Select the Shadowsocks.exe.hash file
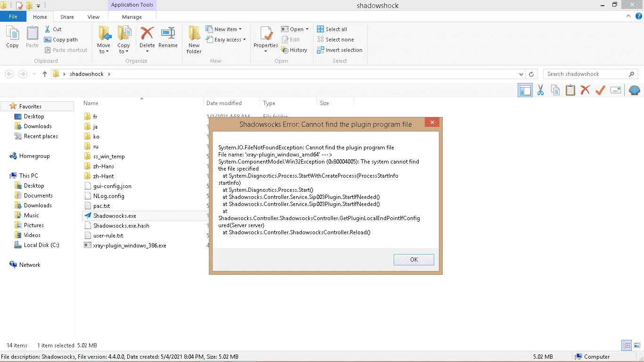The height and width of the screenshot is (362, 644). click(x=116, y=226)
